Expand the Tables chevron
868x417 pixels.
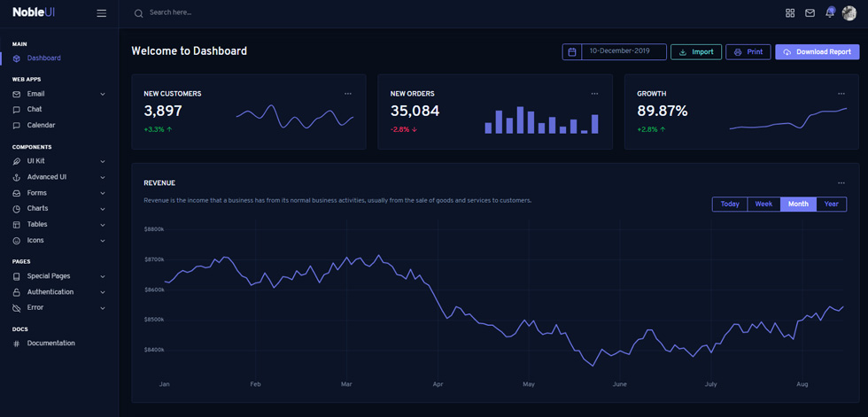pos(103,225)
